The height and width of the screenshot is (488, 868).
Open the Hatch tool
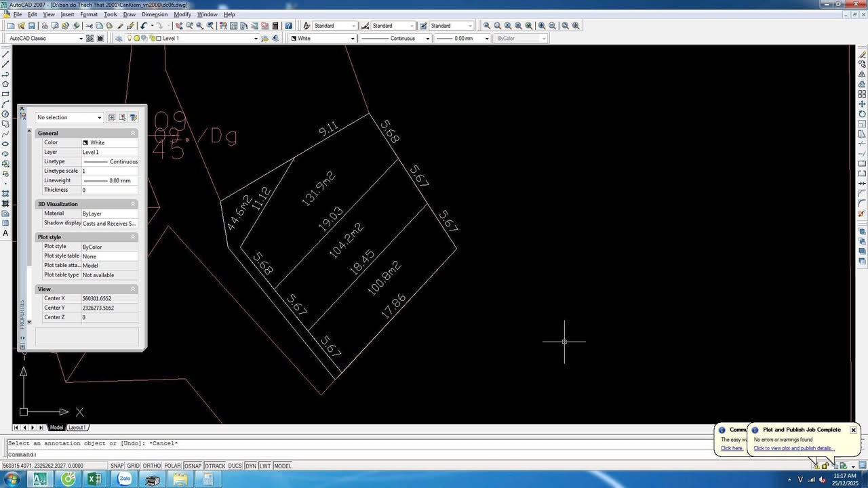[5, 193]
